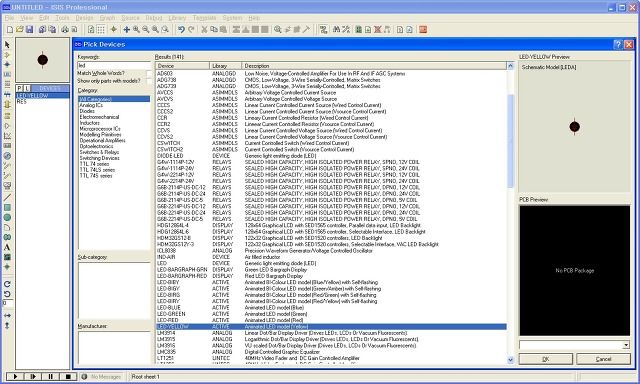Image resolution: width=640 pixels, height=384 pixels.
Task: Click the Rotate clockwise icon
Action: (x=7, y=284)
